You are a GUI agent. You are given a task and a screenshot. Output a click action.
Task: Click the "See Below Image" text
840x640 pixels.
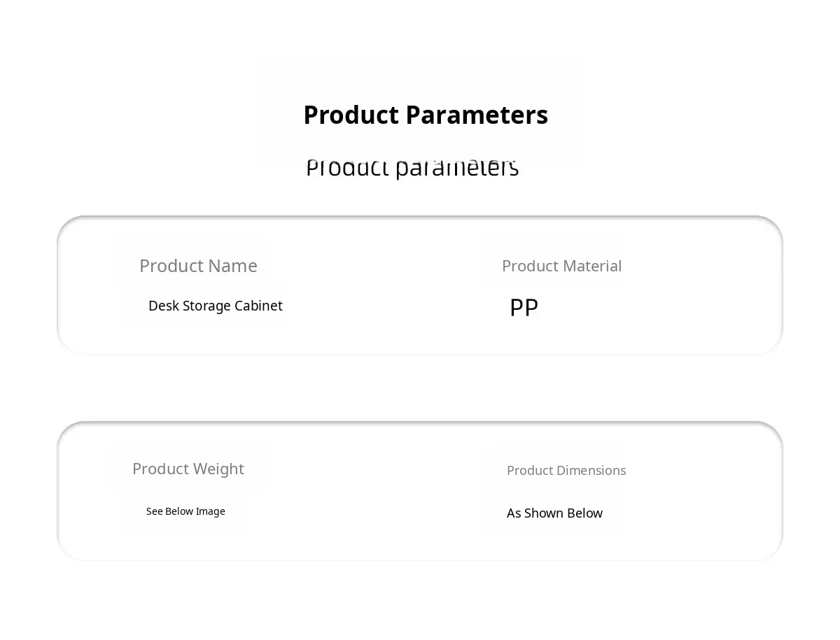[x=185, y=511]
